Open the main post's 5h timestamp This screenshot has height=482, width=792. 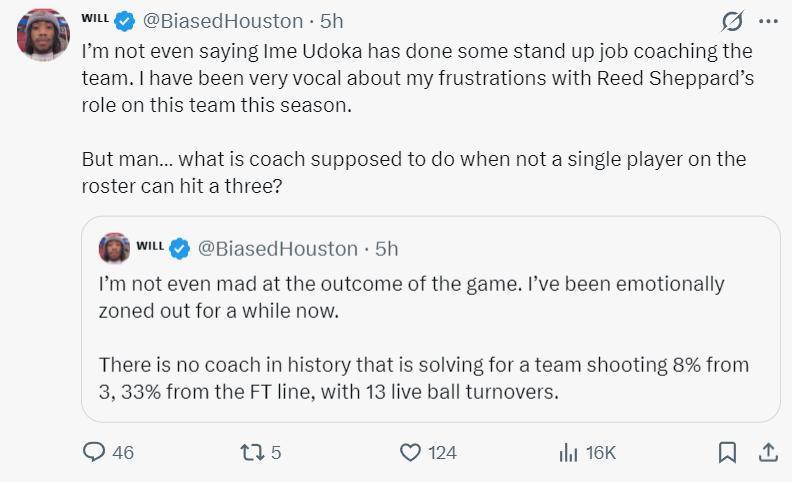coord(331,21)
